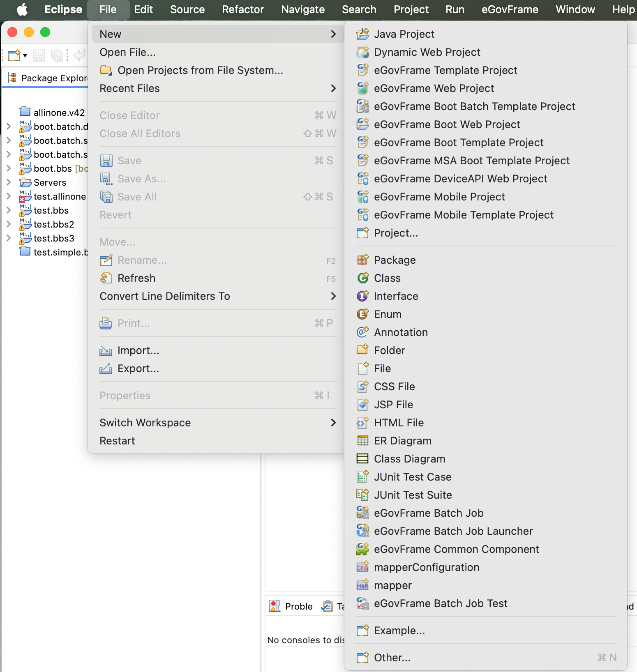Screen dimensions: 637x672
Task: Click the Refresh icon in File menu
Action: click(x=106, y=278)
